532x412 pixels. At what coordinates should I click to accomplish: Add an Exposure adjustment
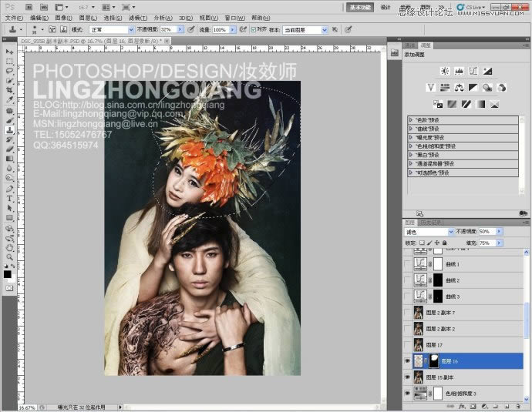pos(487,71)
